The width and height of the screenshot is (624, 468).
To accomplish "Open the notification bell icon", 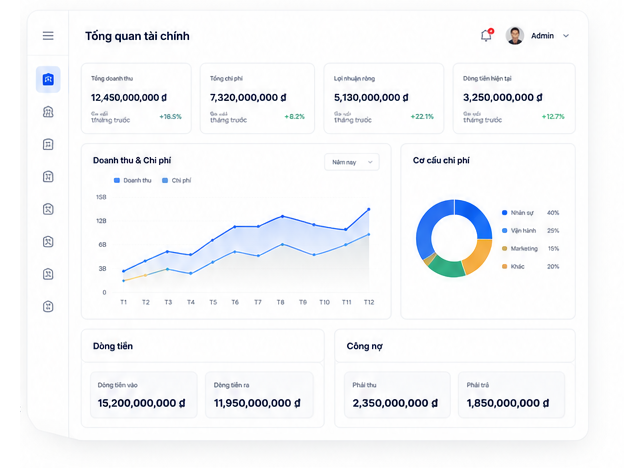I will click(x=486, y=35).
